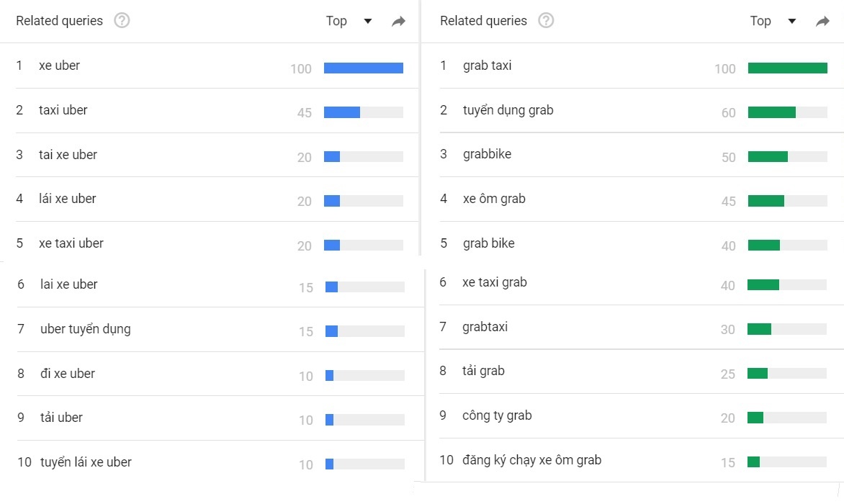Viewport: 844px width, 504px height.
Task: Click the value 100 beside 'xe uber'
Action: tap(300, 68)
